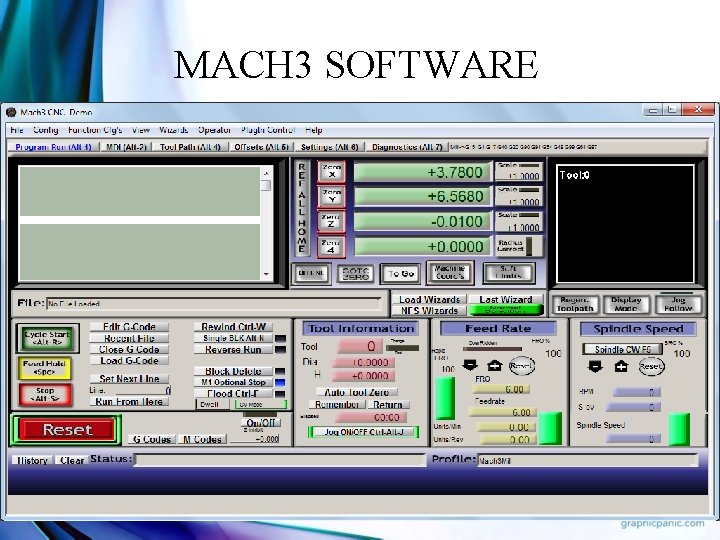The width and height of the screenshot is (720, 540).
Task: Click the green Cycle Start button
Action: (x=47, y=338)
